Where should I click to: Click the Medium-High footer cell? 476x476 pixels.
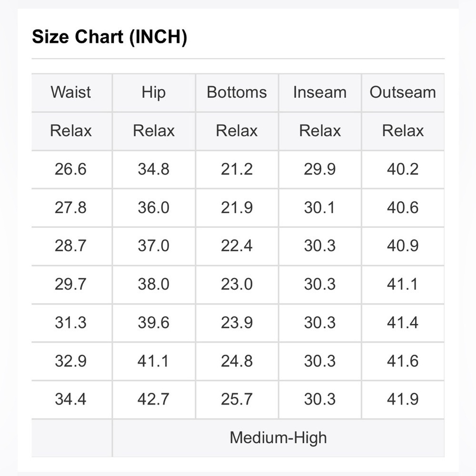click(278, 438)
